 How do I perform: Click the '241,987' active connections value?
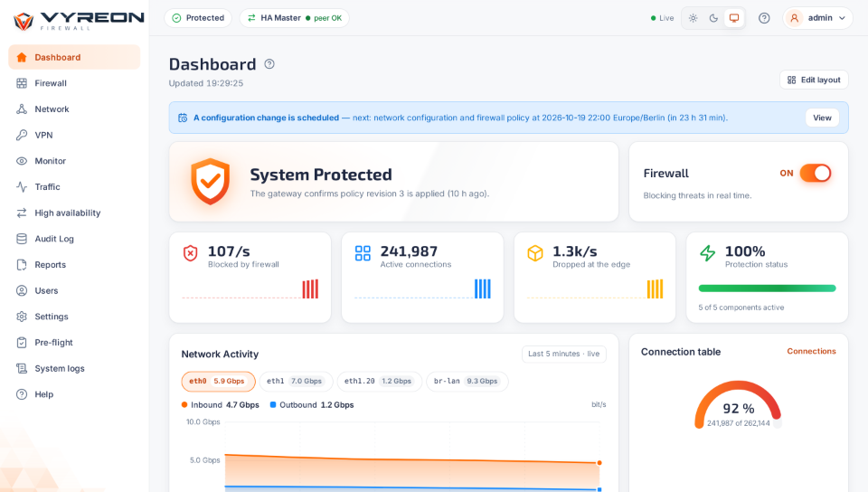[x=409, y=251]
